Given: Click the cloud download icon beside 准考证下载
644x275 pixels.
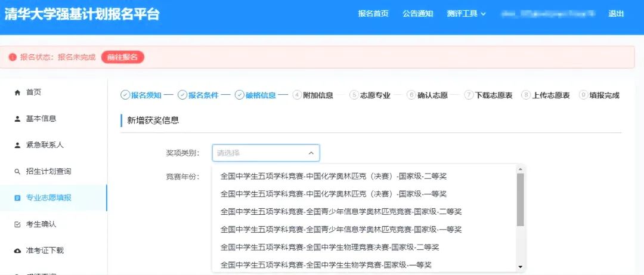Looking at the screenshot, I should click(17, 251).
